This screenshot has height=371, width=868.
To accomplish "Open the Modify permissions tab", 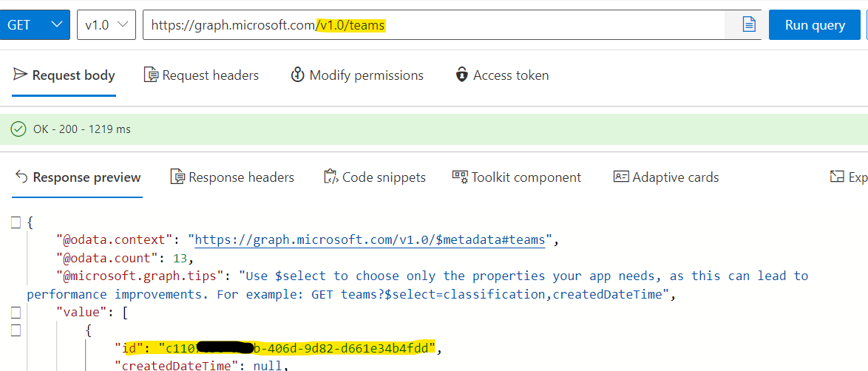I will click(x=357, y=75).
